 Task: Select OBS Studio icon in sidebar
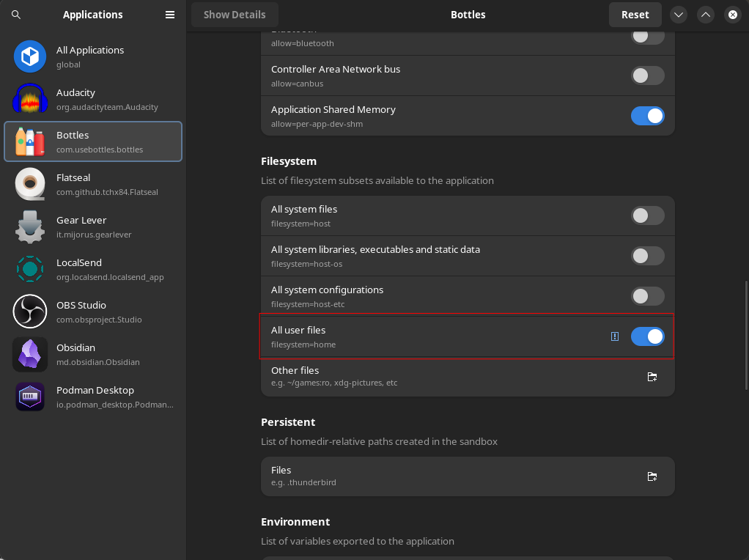(30, 312)
